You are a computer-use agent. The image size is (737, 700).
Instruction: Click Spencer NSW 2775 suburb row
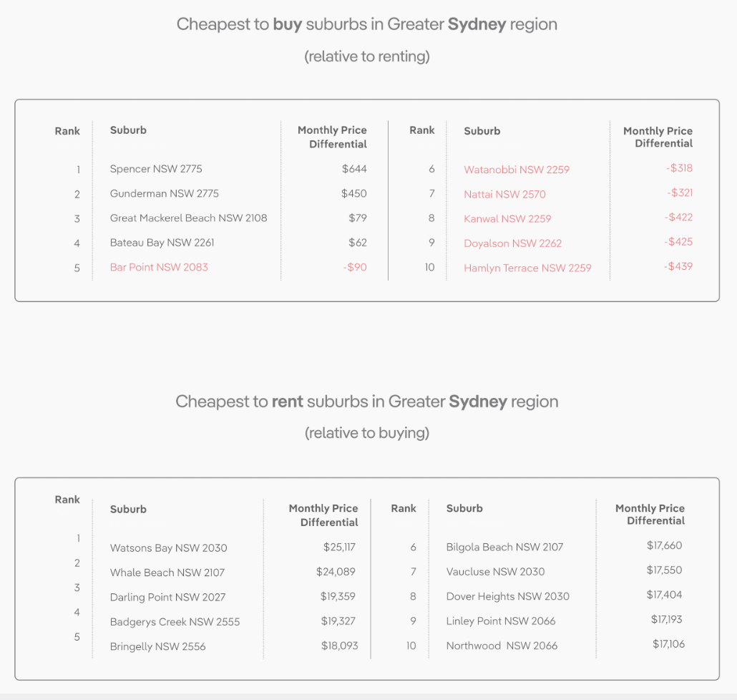[x=156, y=169]
